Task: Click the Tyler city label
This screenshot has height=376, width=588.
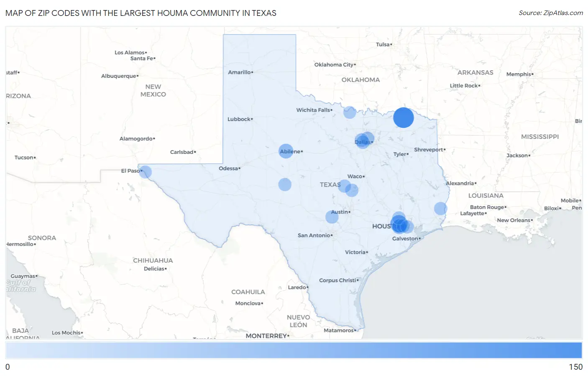Action: pos(400,154)
